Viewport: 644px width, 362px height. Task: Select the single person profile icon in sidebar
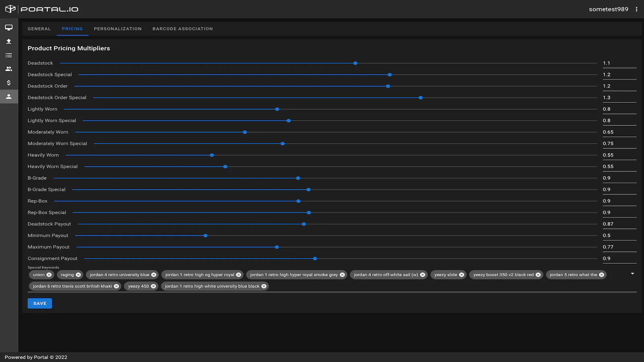point(9,97)
